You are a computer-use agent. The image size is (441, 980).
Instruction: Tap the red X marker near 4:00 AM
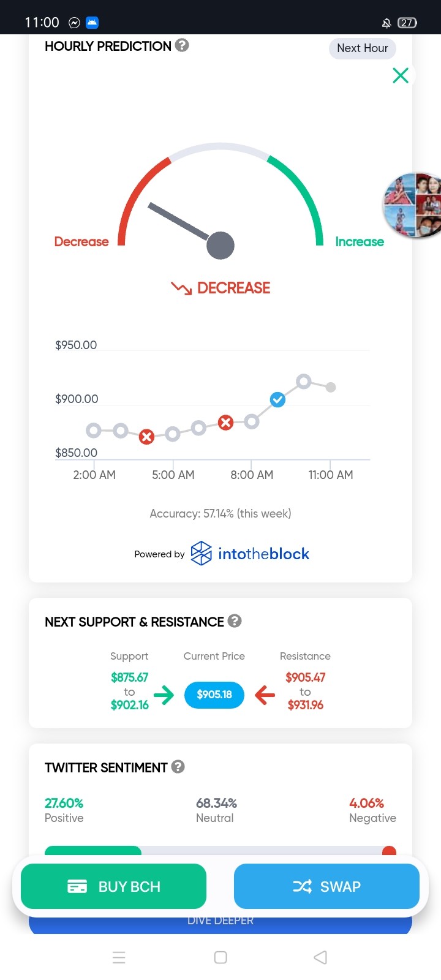click(x=146, y=437)
